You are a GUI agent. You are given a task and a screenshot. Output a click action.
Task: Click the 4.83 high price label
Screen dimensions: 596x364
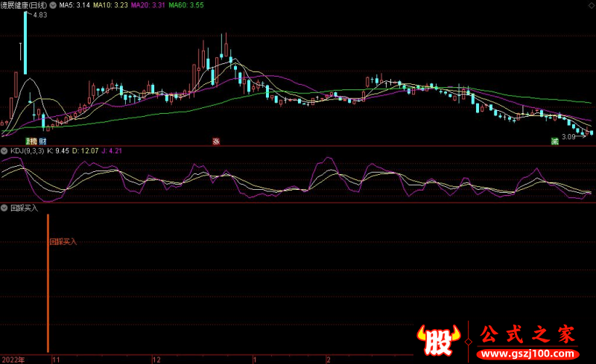[x=40, y=15]
